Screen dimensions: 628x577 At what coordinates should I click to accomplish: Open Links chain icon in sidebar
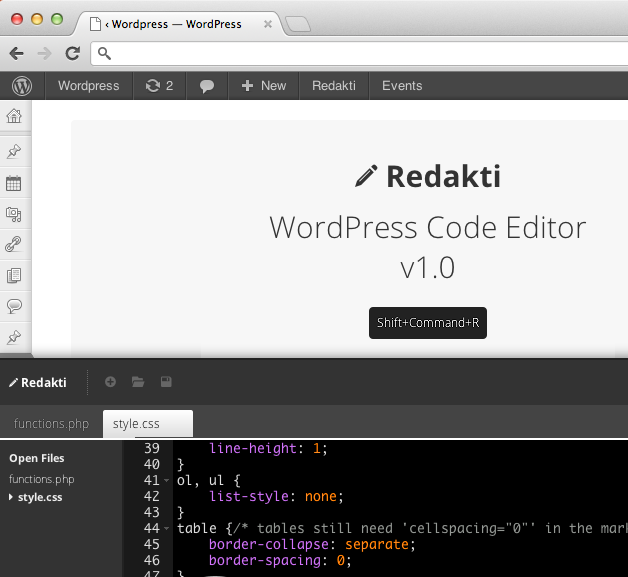coord(14,244)
